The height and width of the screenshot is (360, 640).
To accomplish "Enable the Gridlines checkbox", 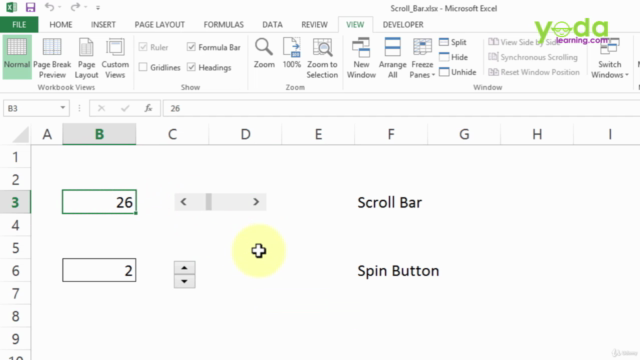I will pyautogui.click(x=143, y=67).
